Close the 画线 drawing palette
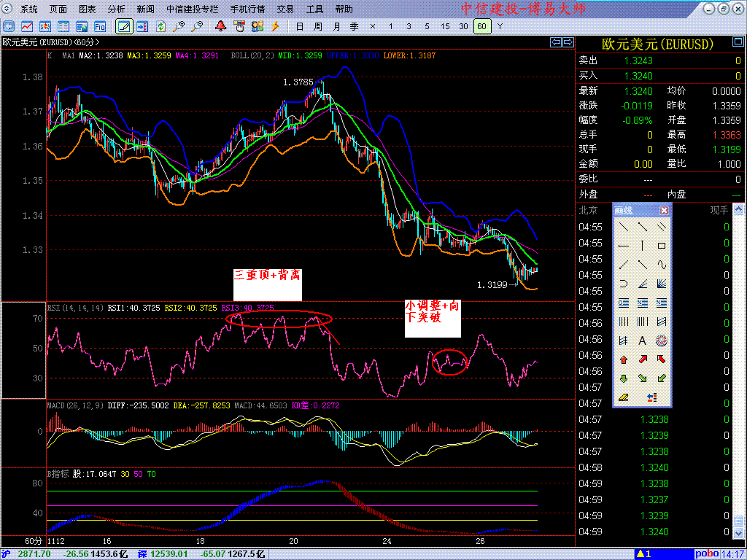 coord(664,210)
